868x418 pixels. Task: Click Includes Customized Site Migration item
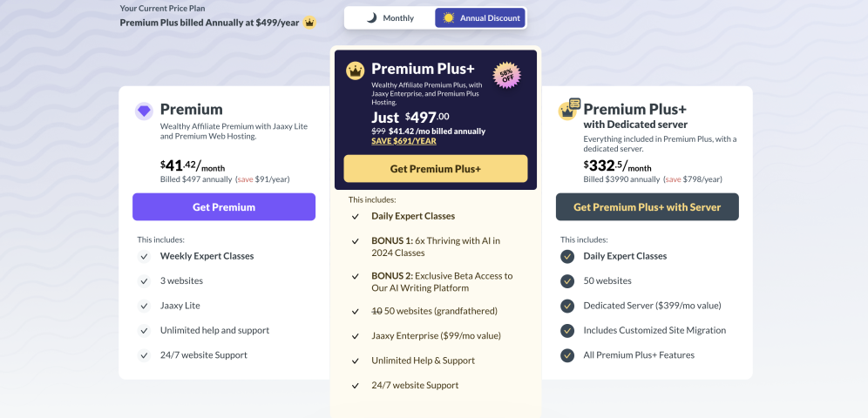click(x=654, y=330)
